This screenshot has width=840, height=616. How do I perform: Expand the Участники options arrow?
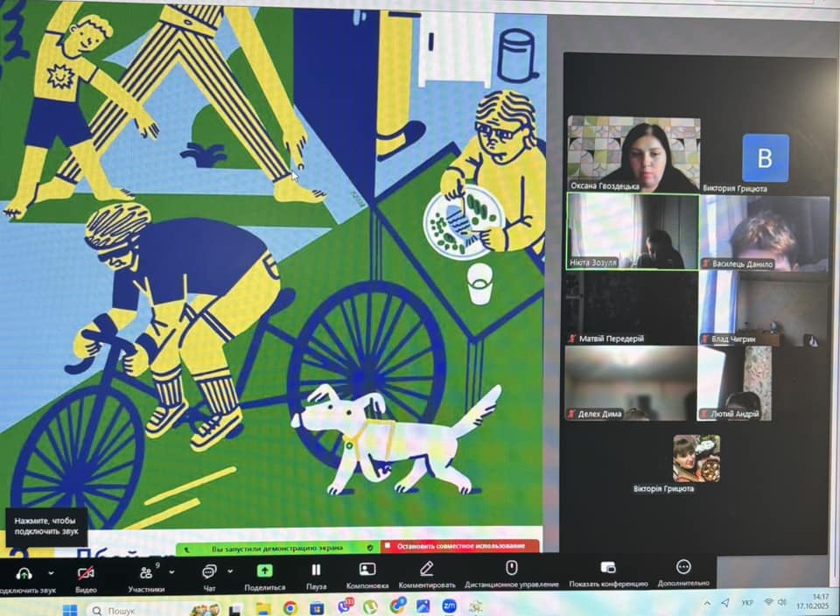(171, 572)
